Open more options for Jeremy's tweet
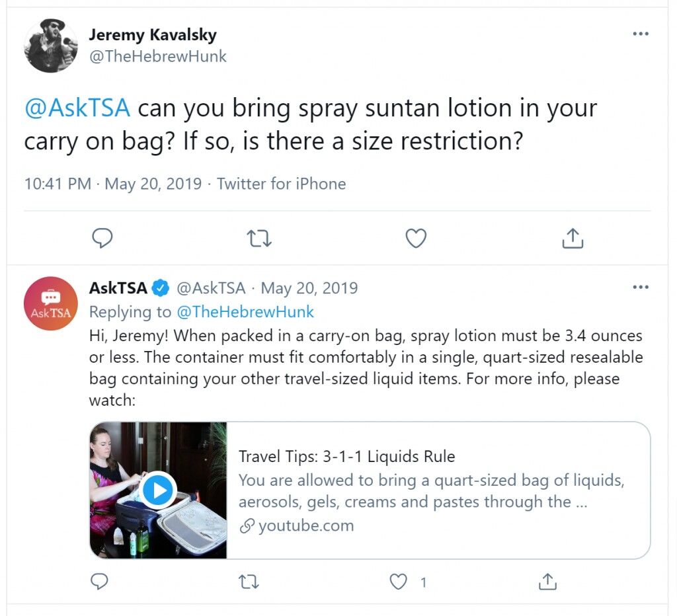 coord(640,34)
